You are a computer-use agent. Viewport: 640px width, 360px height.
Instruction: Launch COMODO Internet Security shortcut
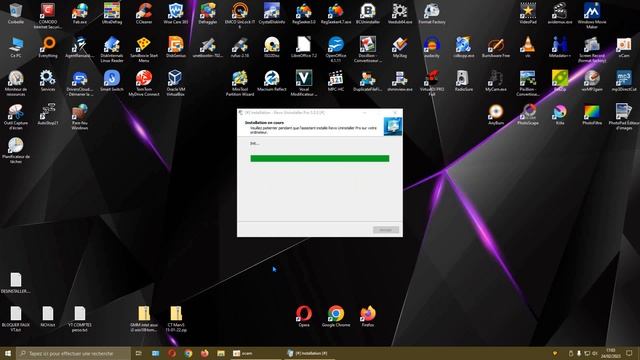pos(48,15)
